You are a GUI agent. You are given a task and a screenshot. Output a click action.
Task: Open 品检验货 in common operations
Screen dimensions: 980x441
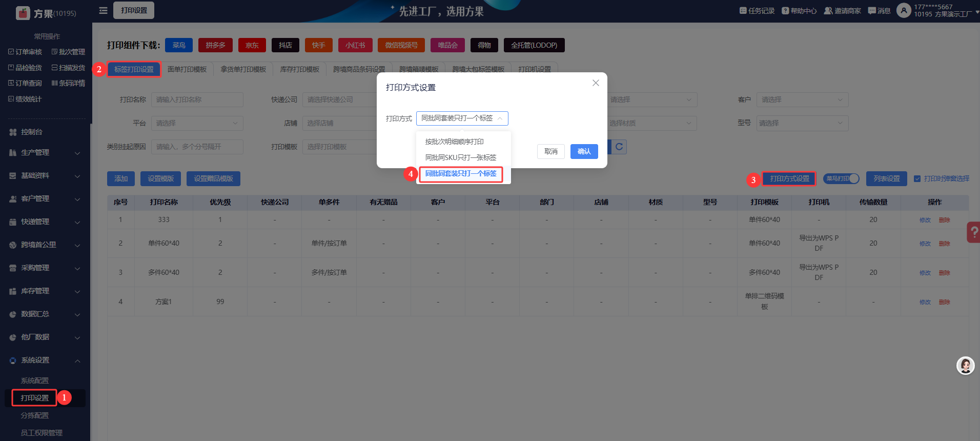[25, 68]
